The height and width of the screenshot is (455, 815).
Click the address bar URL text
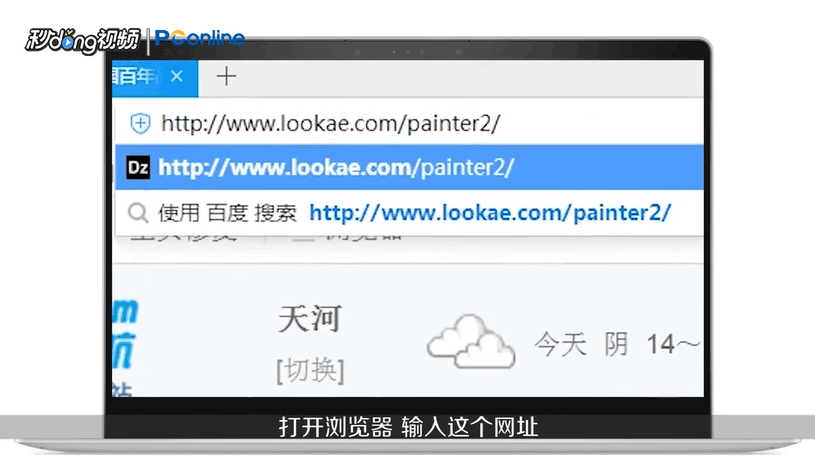tap(331, 124)
